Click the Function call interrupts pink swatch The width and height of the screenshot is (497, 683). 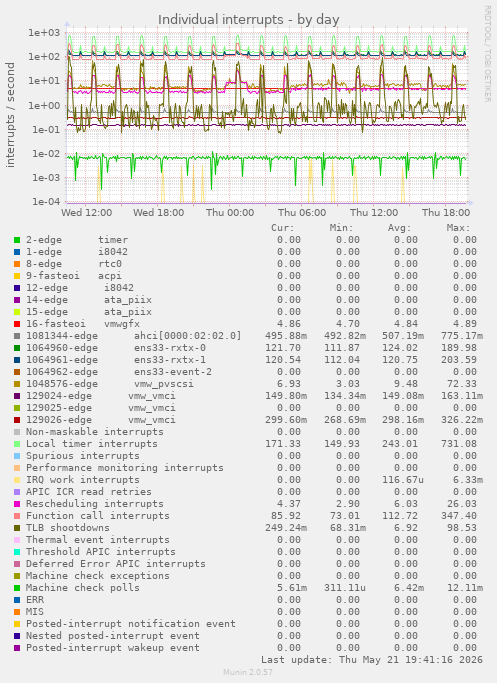pos(17,516)
